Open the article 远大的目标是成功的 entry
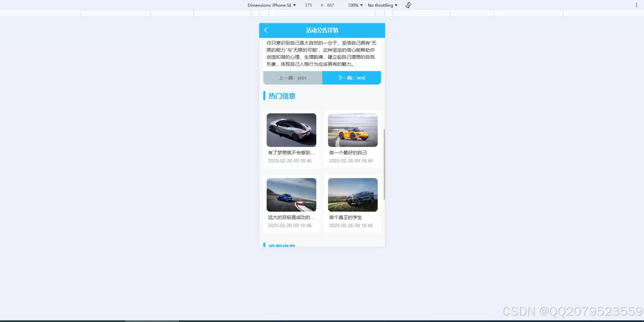 coord(291,217)
